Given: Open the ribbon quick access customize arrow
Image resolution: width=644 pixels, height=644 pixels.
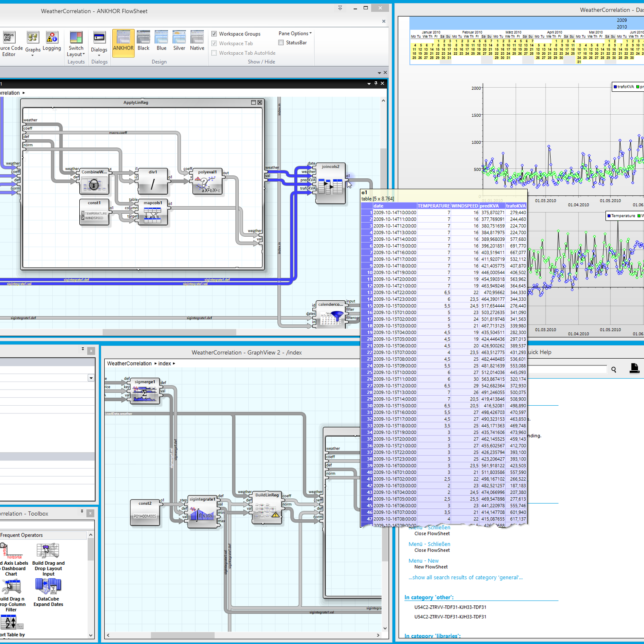Looking at the screenshot, I should (x=340, y=8).
